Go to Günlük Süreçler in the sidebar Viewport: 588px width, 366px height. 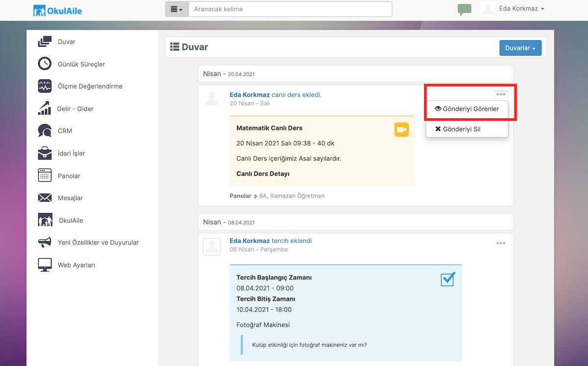81,64
